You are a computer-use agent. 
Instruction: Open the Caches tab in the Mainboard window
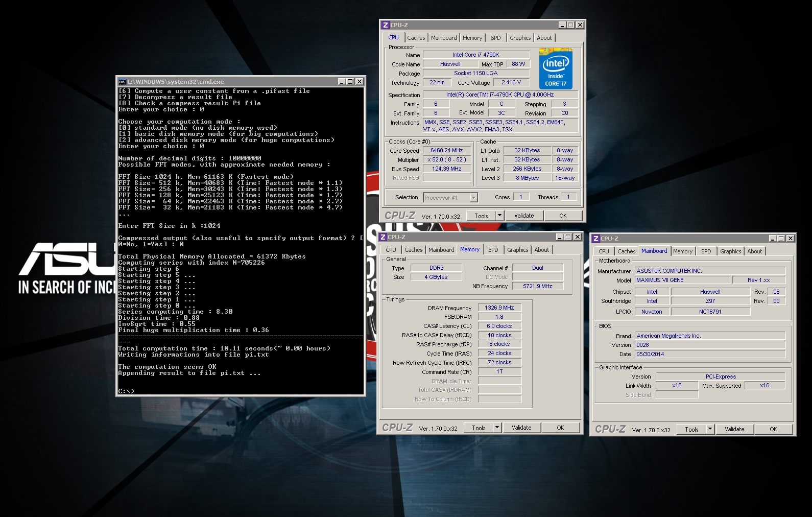pyautogui.click(x=626, y=251)
